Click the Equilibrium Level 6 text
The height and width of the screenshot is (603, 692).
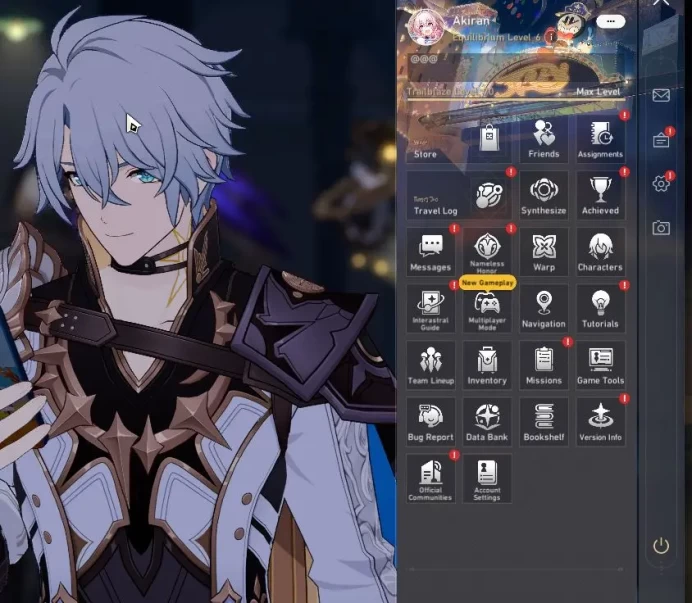[x=496, y=38]
